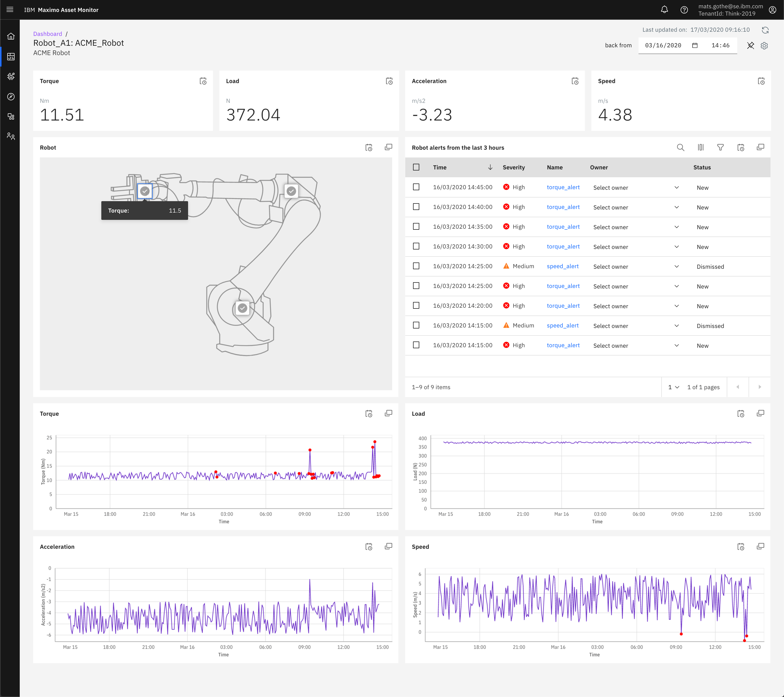Image resolution: width=784 pixels, height=697 pixels.
Task: Expand the Robot alerts card
Action: (760, 147)
